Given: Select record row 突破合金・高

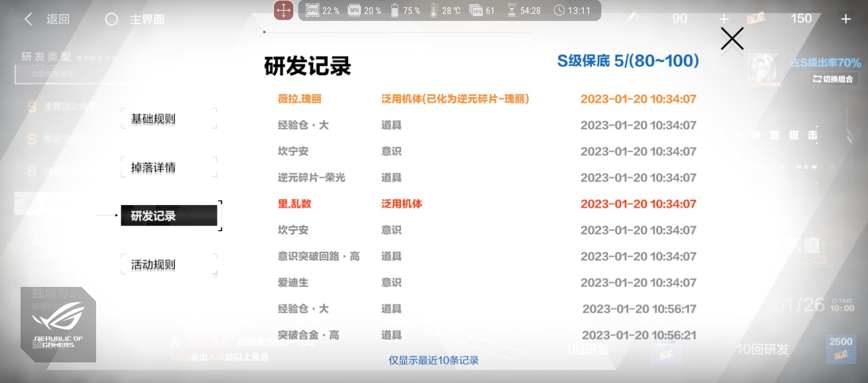Looking at the screenshot, I should pyautogui.click(x=487, y=335).
